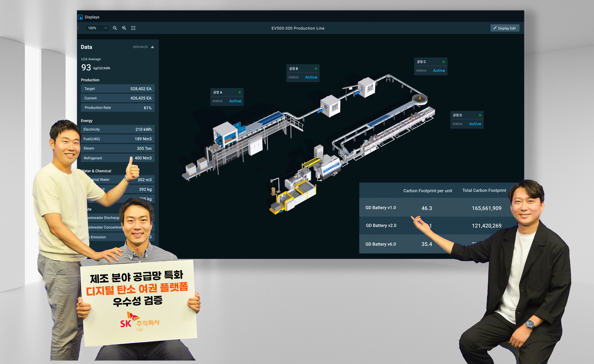Click the 2023-04-20 date selector
The height and width of the screenshot is (364, 594).
(x=140, y=47)
